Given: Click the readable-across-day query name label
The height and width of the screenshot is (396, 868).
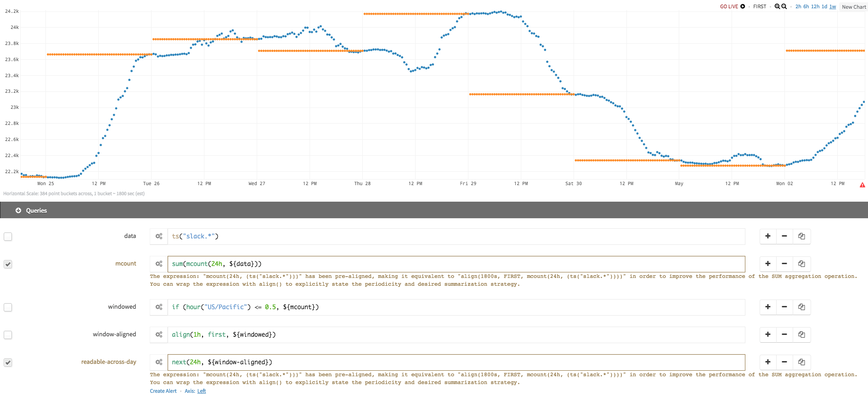Looking at the screenshot, I should 109,362.
